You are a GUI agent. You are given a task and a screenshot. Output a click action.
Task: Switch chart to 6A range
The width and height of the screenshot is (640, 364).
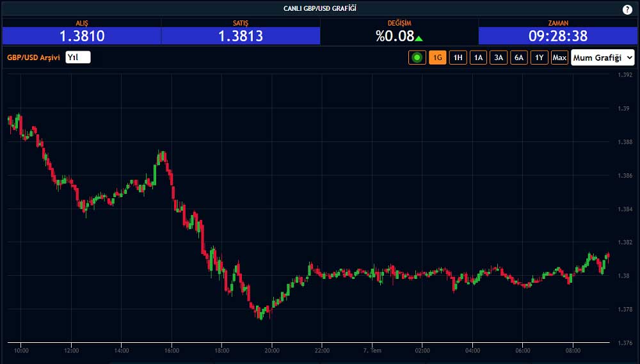coord(519,58)
